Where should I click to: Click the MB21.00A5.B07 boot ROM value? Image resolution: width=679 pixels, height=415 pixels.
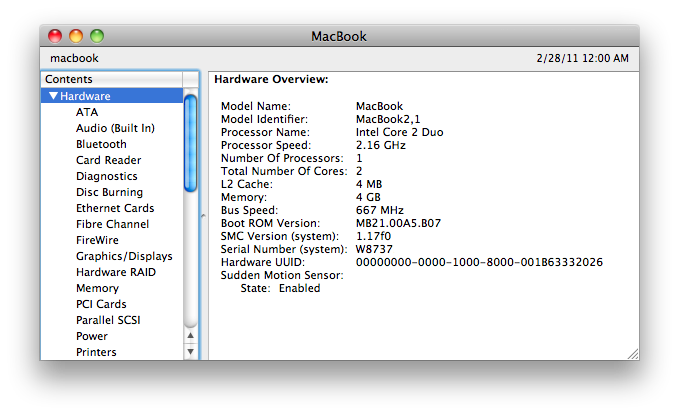tap(398, 223)
